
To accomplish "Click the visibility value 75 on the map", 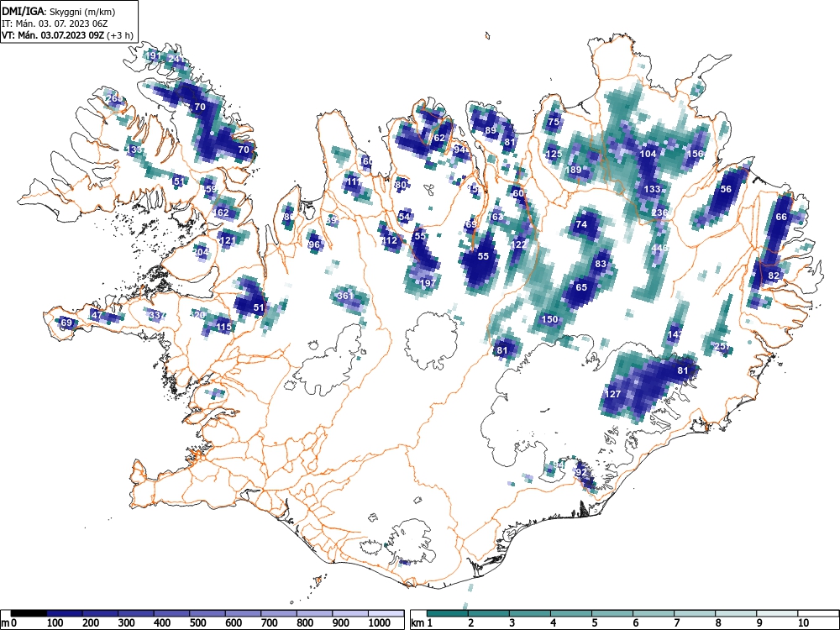I will (x=554, y=122).
